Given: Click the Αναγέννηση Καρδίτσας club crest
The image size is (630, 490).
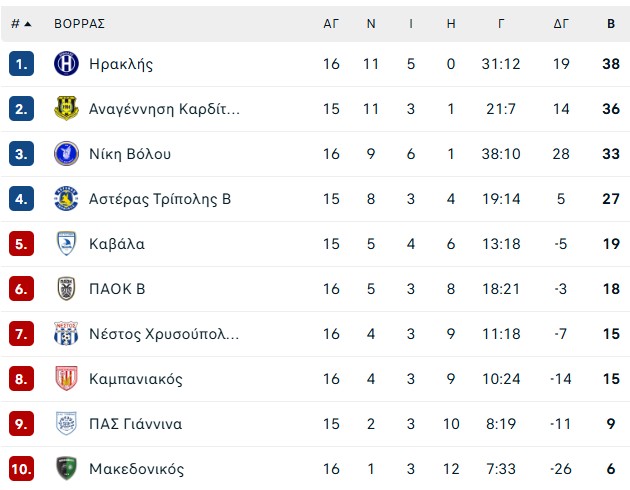Looking at the screenshot, I should [66, 109].
